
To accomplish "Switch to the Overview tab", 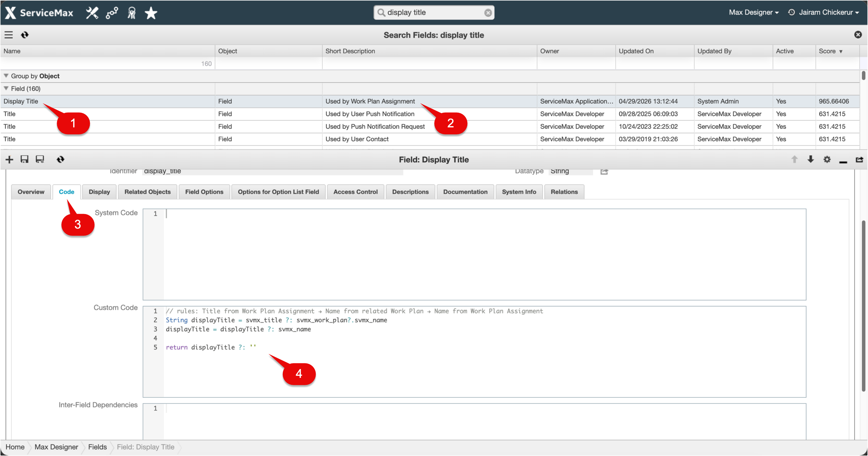I will coord(31,192).
